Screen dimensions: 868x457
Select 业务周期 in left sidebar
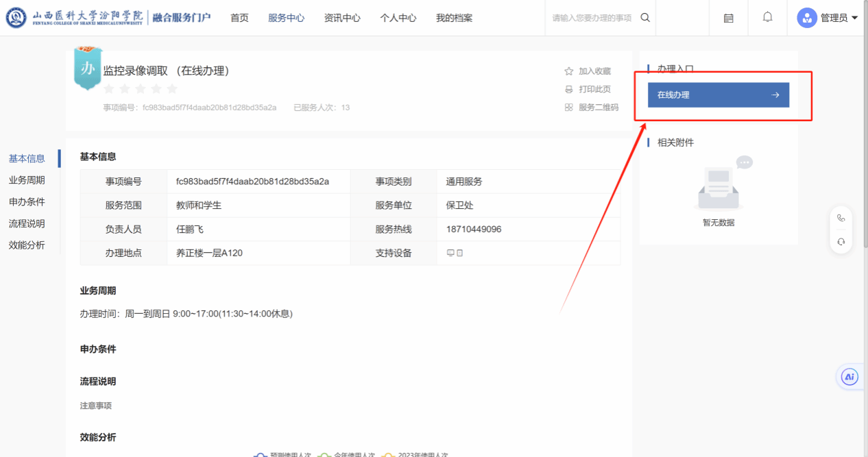(27, 180)
